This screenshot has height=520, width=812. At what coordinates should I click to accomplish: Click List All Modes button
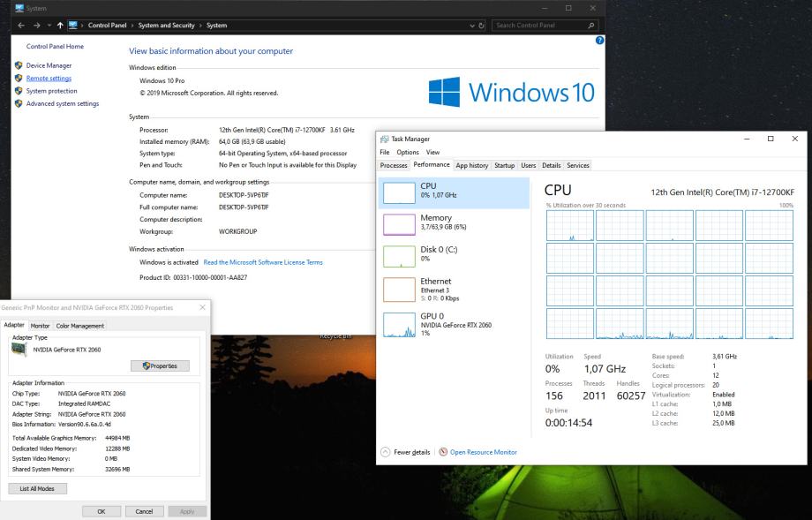point(37,488)
